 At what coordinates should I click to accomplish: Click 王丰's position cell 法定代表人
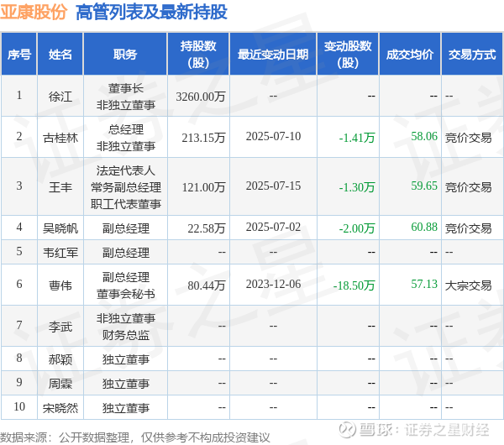(126, 187)
